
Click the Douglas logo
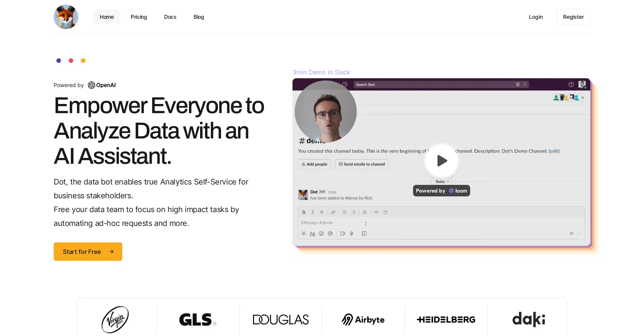click(281, 320)
